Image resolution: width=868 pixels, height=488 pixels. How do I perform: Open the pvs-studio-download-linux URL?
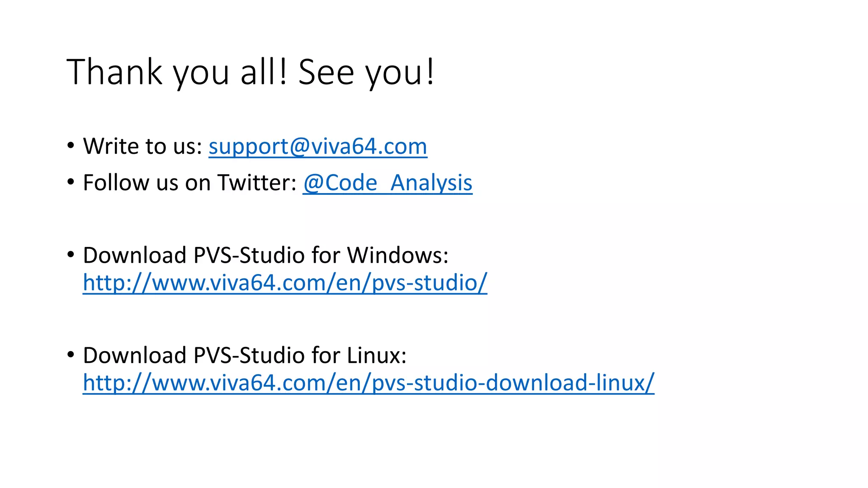(x=368, y=383)
